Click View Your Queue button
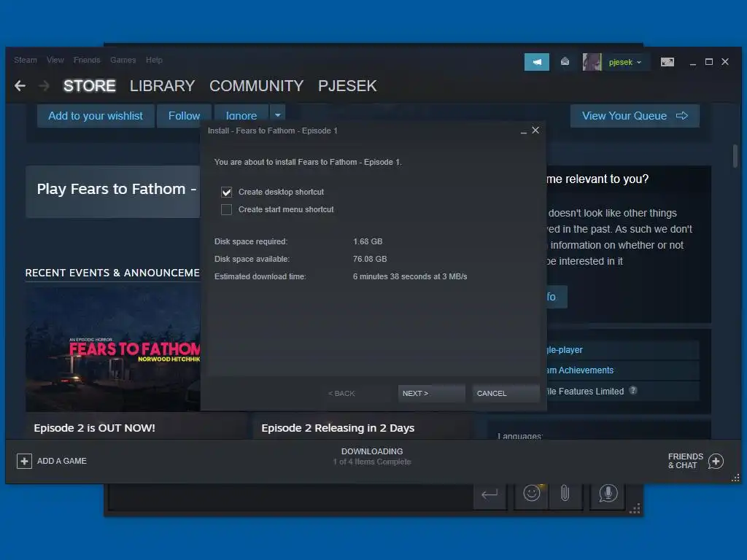The image size is (747, 560). coord(635,116)
